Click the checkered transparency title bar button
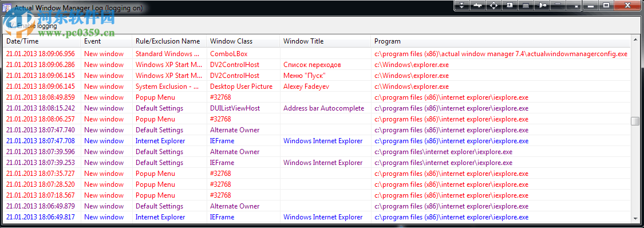This screenshot has height=228, width=644. pyautogui.click(x=526, y=5)
